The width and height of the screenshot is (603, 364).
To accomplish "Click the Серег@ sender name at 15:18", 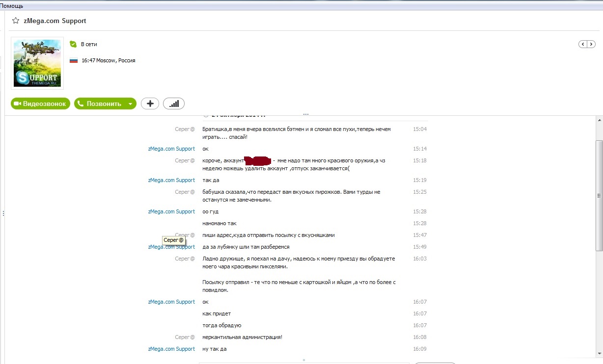I will tap(185, 160).
